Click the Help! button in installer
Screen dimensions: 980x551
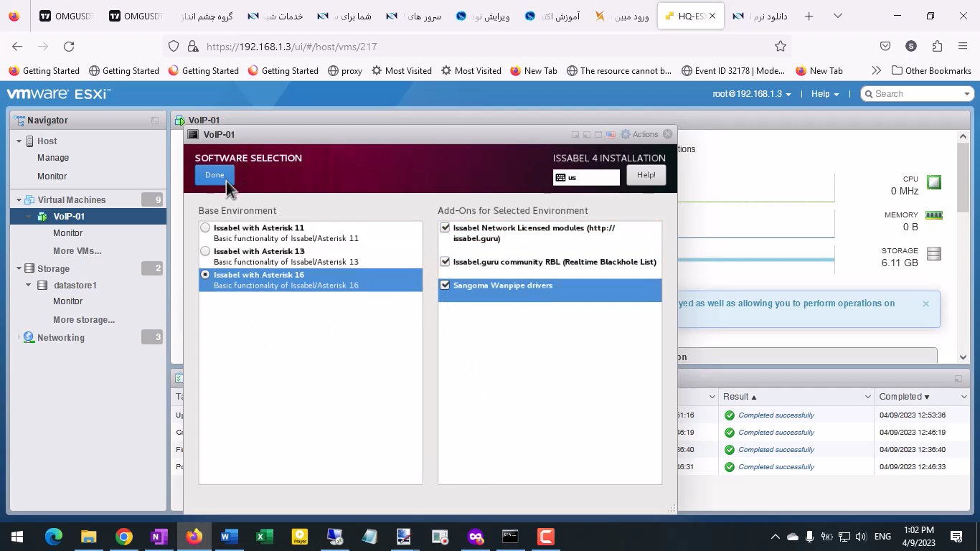646,175
